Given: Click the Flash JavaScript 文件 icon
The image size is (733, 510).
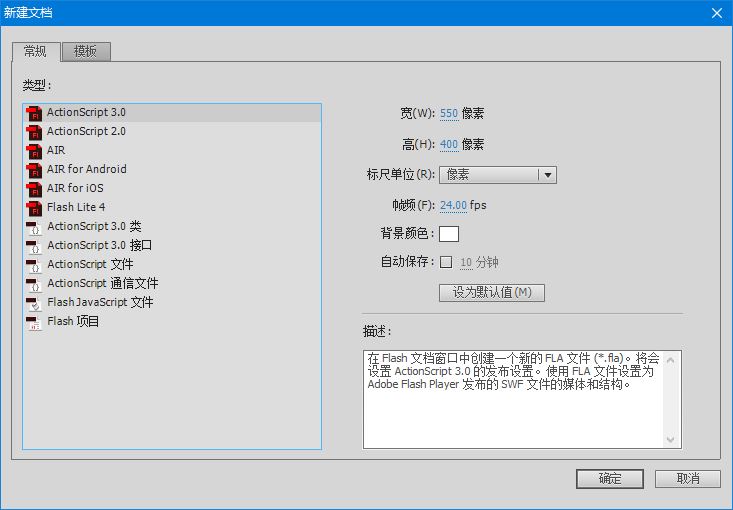Looking at the screenshot, I should pos(34,303).
